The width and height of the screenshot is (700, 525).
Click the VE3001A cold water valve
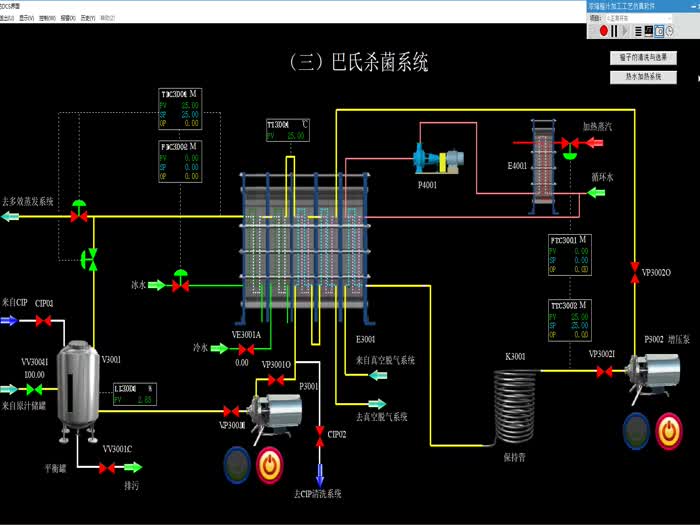(x=241, y=349)
